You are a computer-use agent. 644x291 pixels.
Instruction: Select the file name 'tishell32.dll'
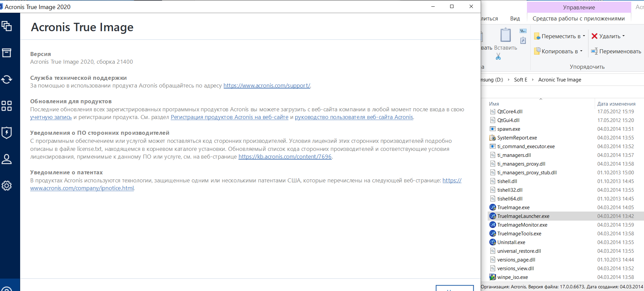[510, 190]
